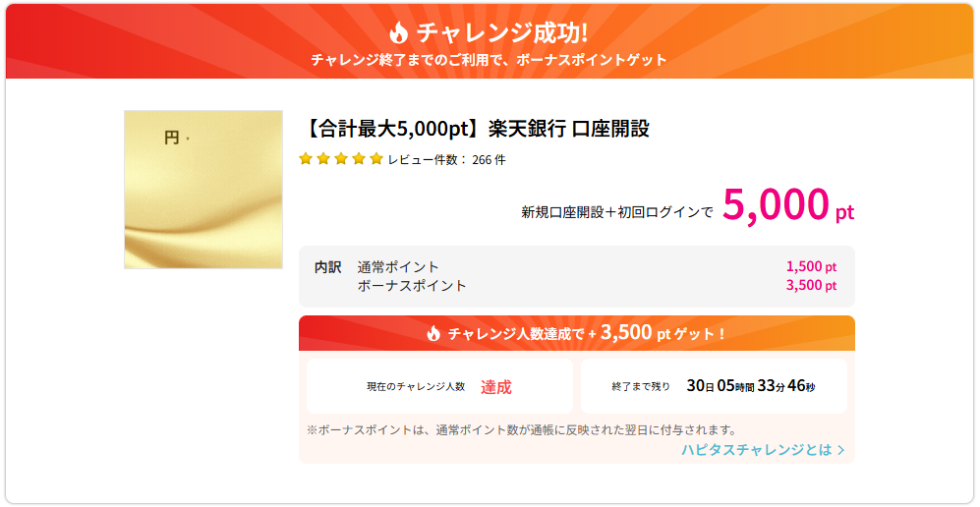980x507 pixels.
Task: Open the ハピタスチャレンジとは link
Action: click(756, 450)
